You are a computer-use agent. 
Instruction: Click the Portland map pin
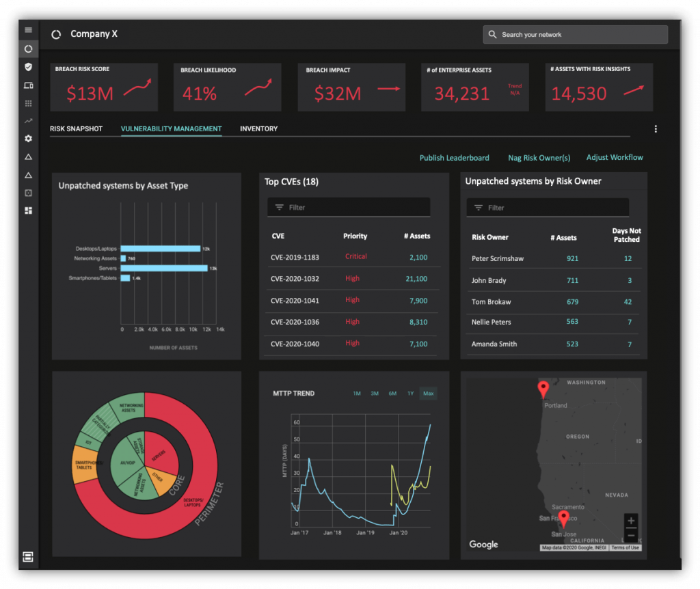tap(543, 389)
